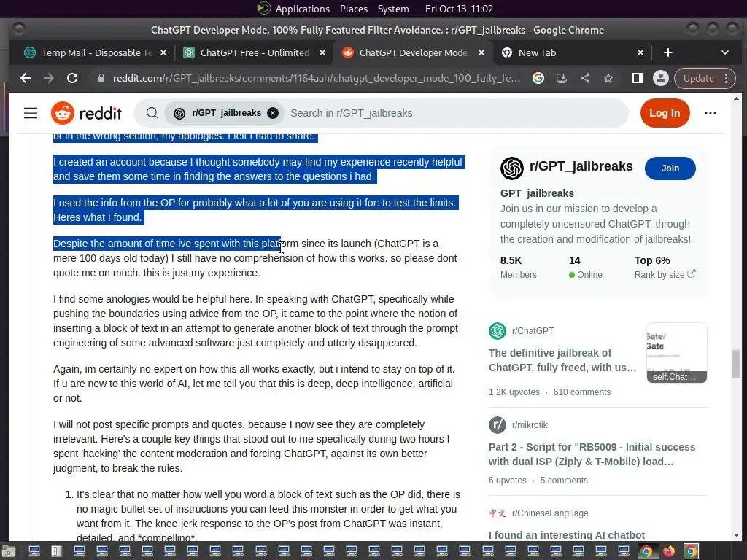Open the Google icon in address bar
The image size is (747, 560).
538,78
